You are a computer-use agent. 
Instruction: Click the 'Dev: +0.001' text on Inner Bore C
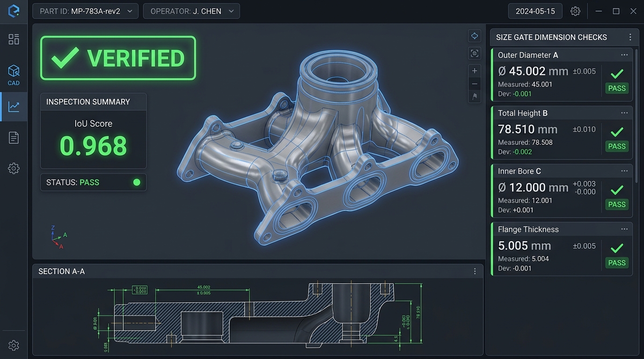tap(516, 210)
